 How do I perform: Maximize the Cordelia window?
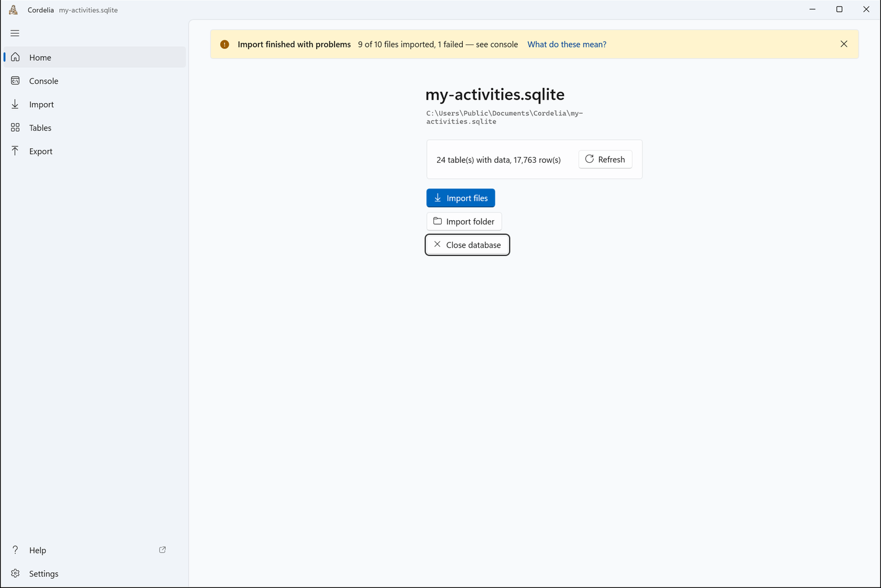pos(839,9)
